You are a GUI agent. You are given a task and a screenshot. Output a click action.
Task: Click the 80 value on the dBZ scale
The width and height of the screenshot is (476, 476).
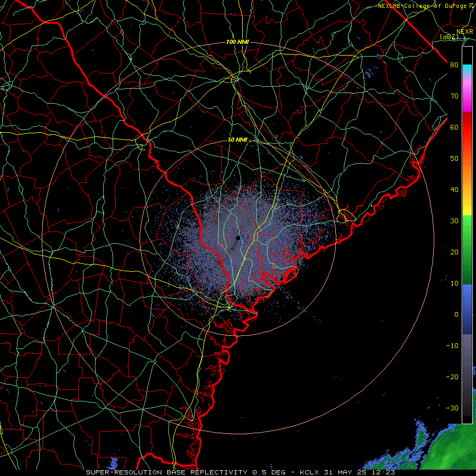click(454, 65)
